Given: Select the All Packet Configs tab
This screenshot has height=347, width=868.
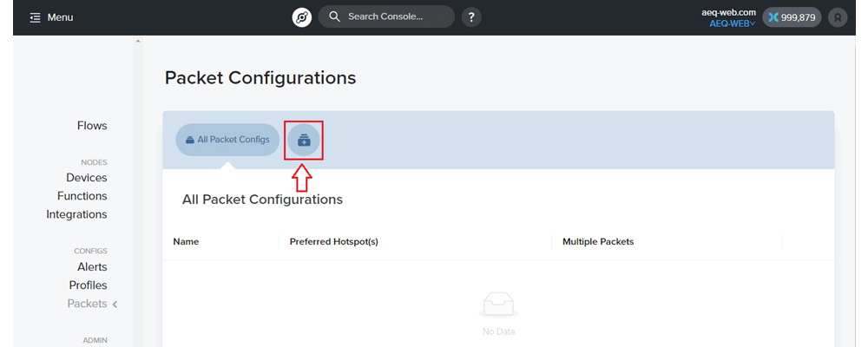Looking at the screenshot, I should 227,140.
